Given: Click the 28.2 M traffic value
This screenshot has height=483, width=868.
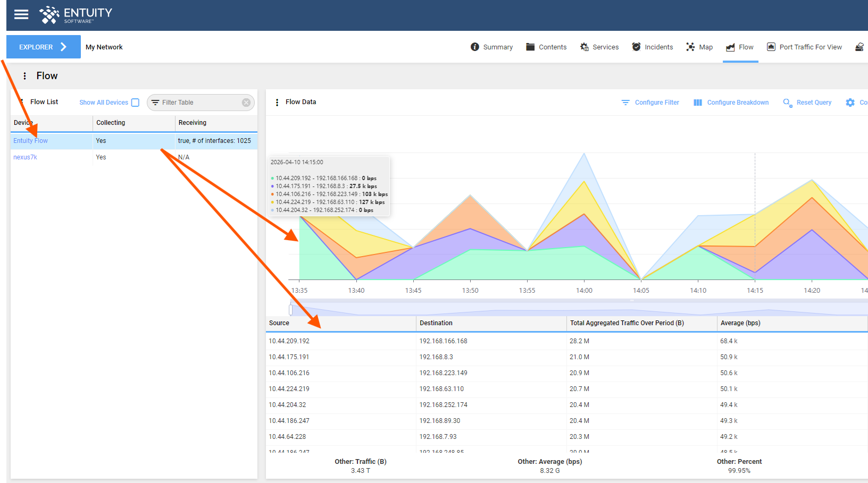Looking at the screenshot, I should [x=579, y=341].
